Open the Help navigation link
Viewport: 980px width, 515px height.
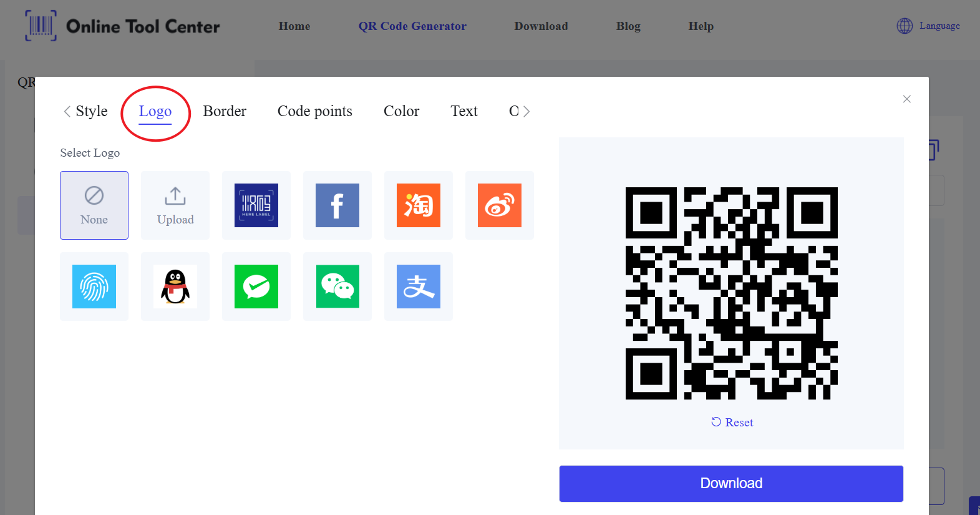pyautogui.click(x=701, y=26)
